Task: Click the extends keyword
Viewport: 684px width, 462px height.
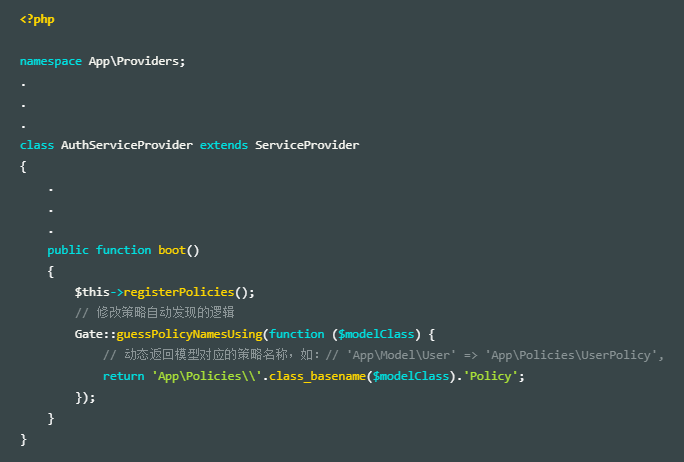Action: [224, 145]
